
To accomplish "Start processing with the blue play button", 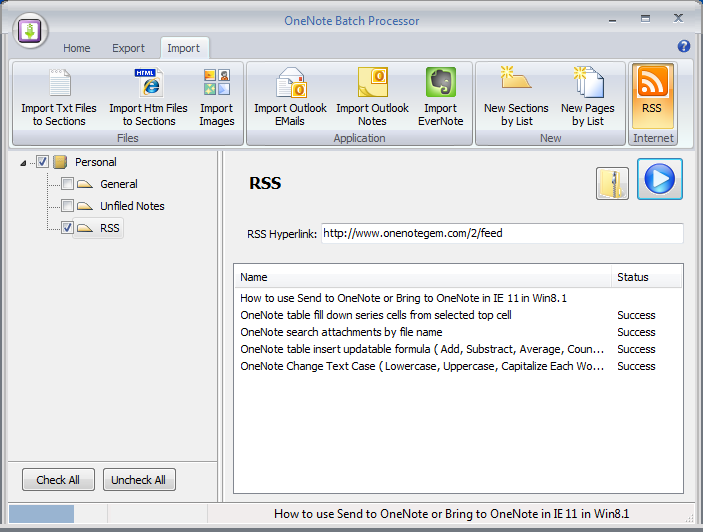I will pos(660,179).
